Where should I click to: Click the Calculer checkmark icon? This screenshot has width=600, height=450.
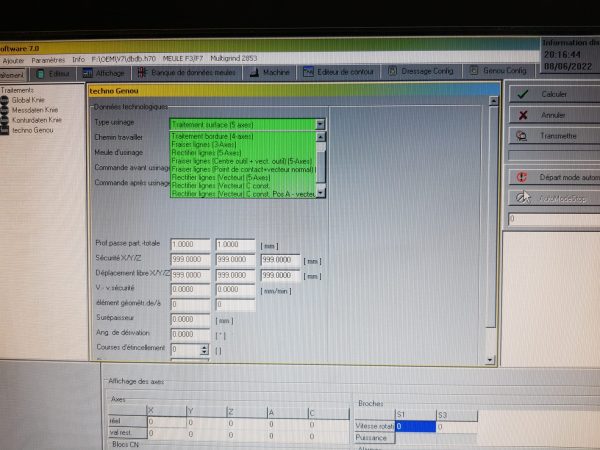coord(523,94)
